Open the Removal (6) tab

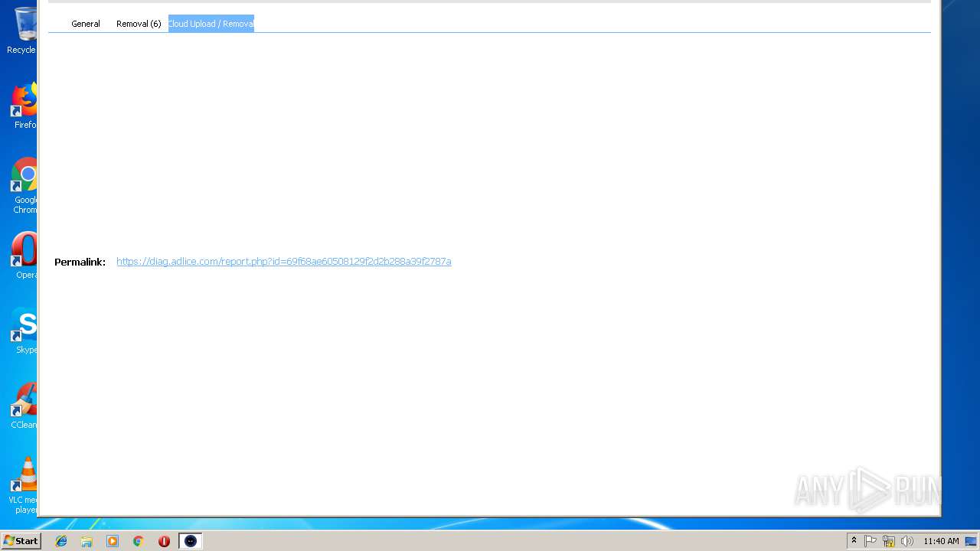[139, 24]
